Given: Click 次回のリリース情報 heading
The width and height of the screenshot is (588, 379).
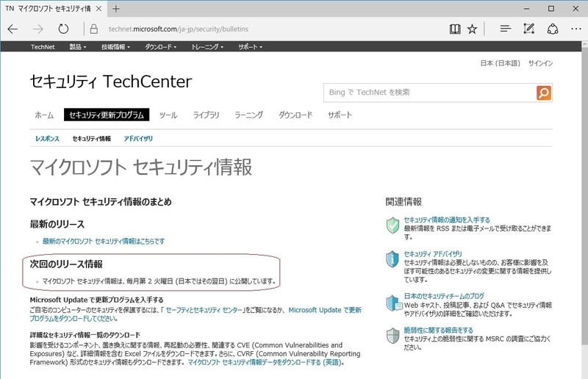Looking at the screenshot, I should 66,264.
